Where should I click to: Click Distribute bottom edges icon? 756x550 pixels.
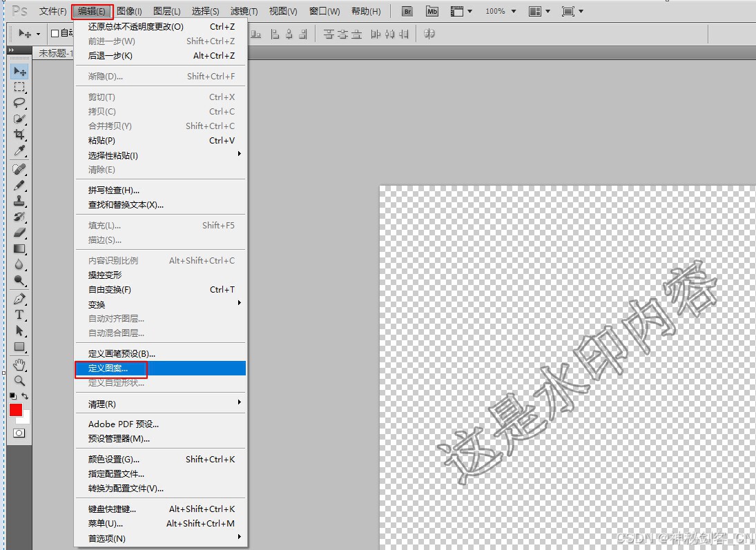click(356, 34)
